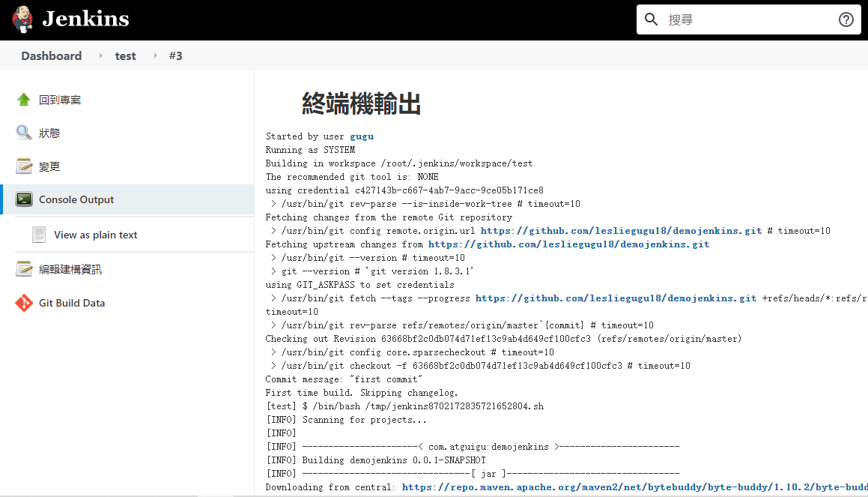Go to Dashboard breadcrumb
Viewport: 868px width, 497px height.
[52, 56]
